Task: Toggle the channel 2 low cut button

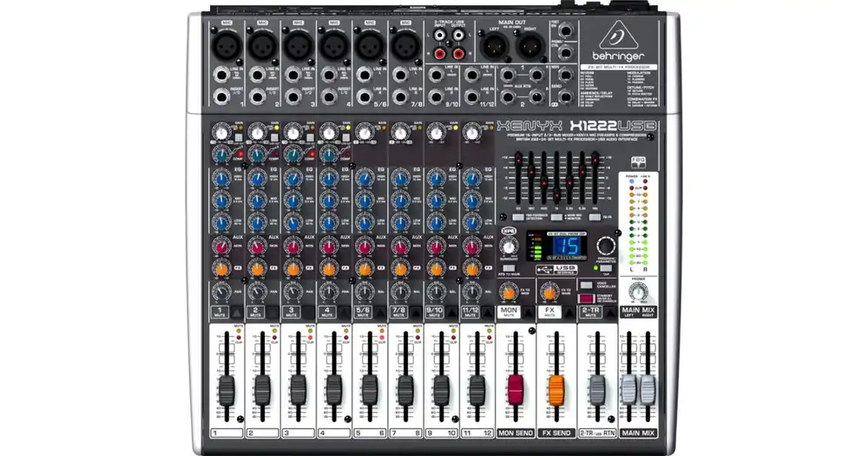Action: click(274, 137)
